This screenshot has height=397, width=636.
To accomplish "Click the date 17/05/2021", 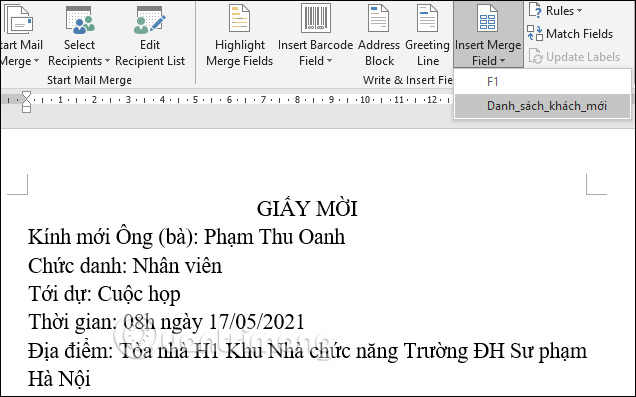I will click(256, 322).
